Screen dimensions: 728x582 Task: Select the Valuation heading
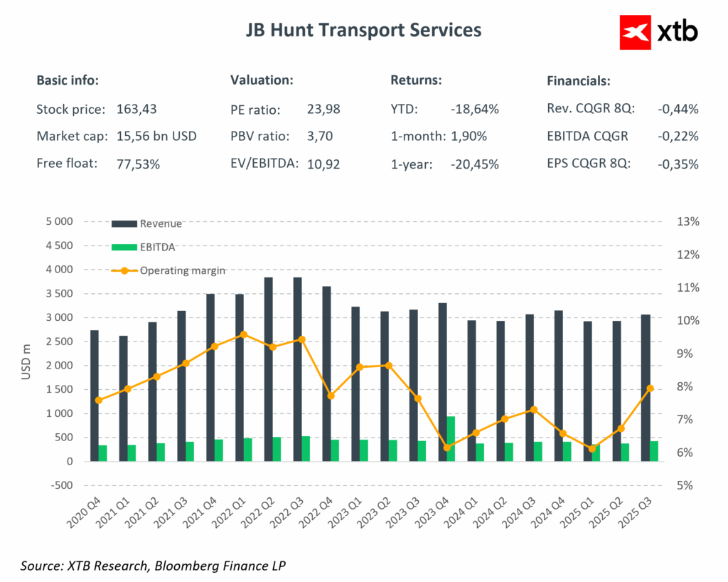point(262,80)
